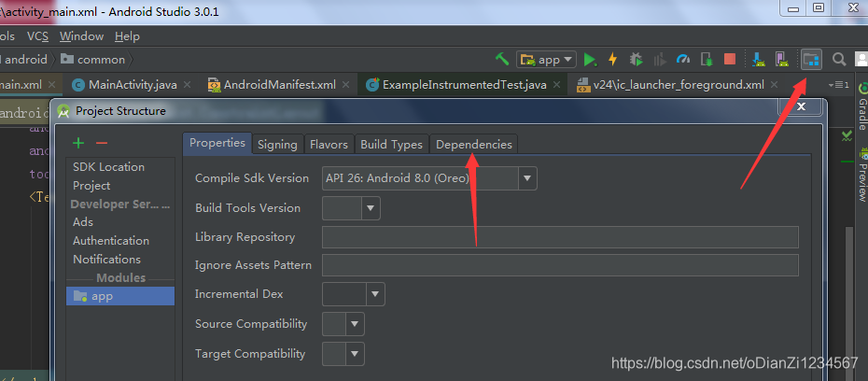868x381 pixels.
Task: Open the Gradle side panel
Action: 861,106
